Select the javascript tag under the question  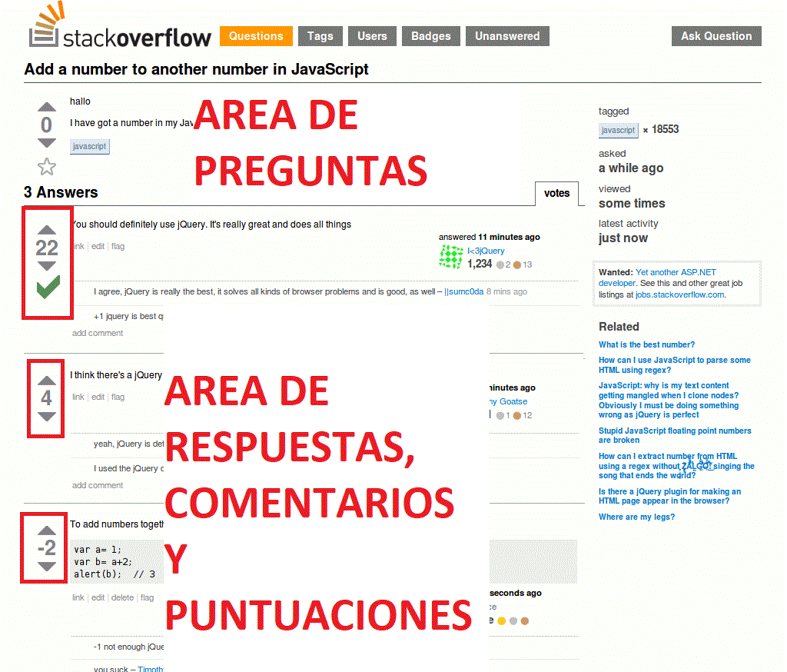coord(90,146)
